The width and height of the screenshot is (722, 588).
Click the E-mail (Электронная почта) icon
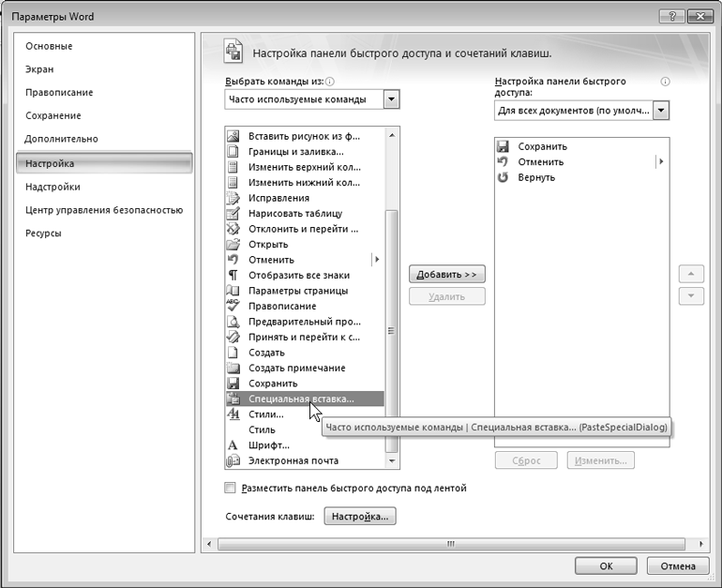(x=233, y=460)
